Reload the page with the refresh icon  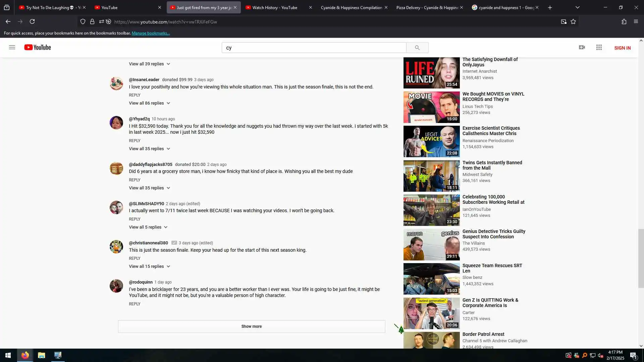click(32, 21)
